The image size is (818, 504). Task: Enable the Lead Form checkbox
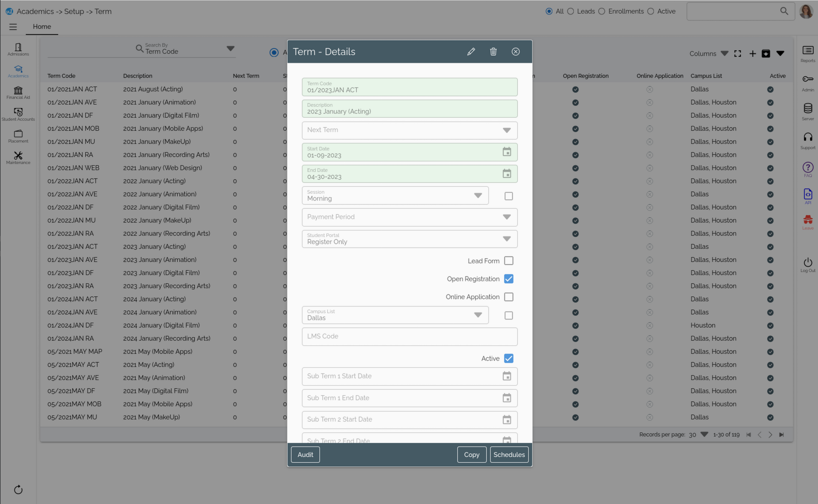509,261
